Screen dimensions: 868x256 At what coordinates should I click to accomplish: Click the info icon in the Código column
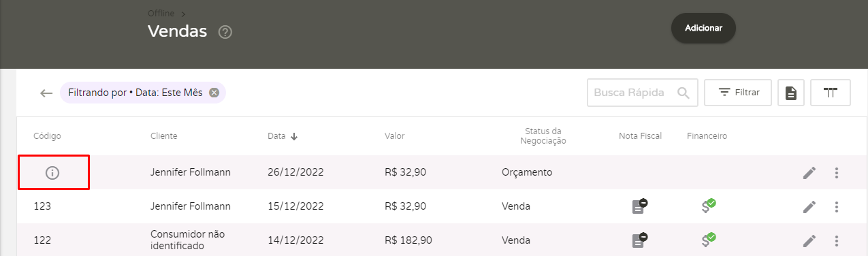tap(52, 173)
